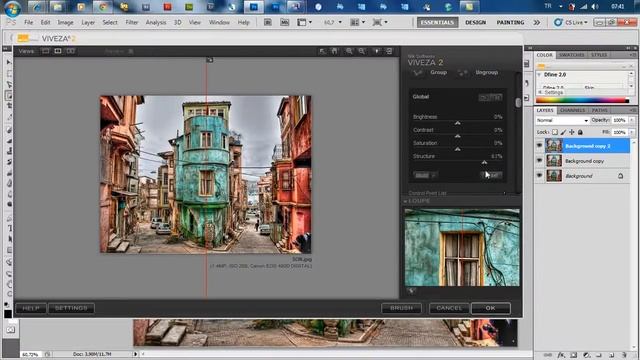Select single image view in Viveza
The width and height of the screenshot is (640, 360).
pos(45,51)
